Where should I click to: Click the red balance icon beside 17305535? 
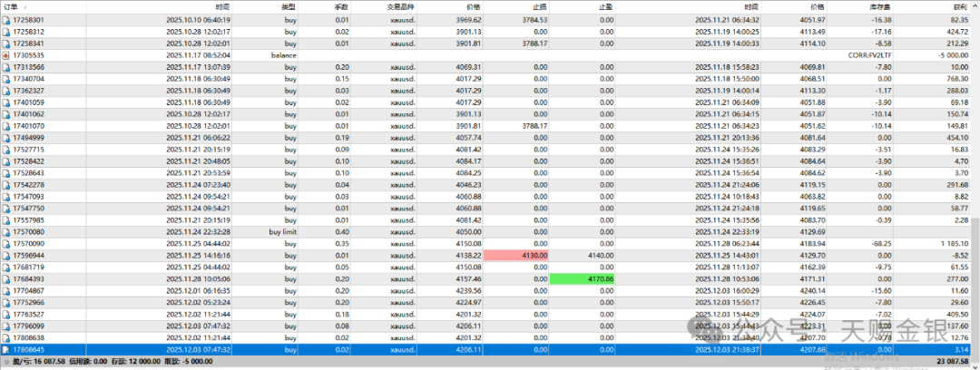click(6, 55)
